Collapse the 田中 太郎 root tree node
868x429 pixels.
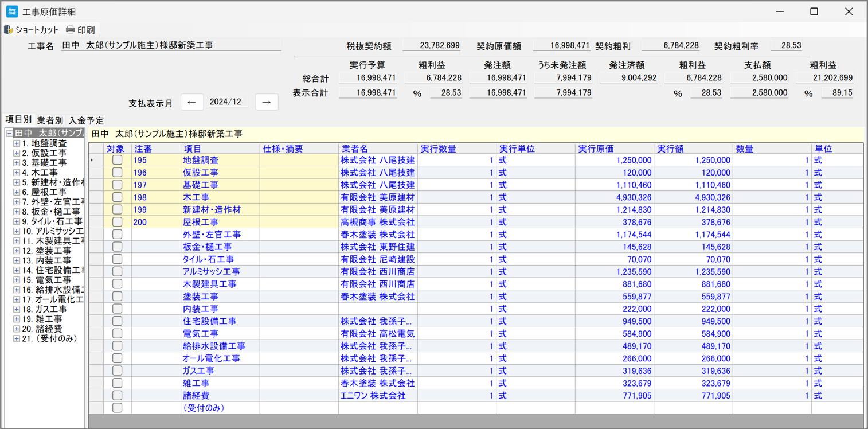pos(9,134)
